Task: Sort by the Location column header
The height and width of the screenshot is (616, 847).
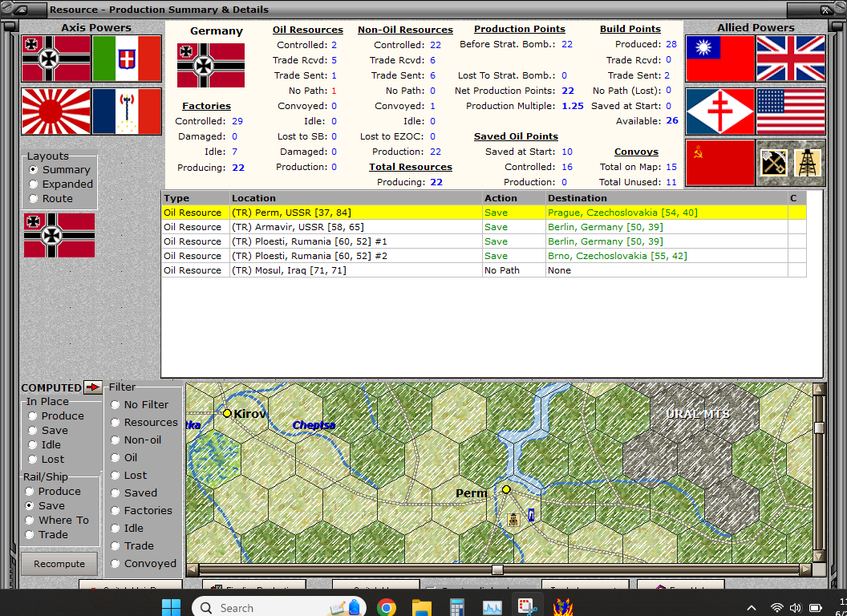Action: click(355, 198)
